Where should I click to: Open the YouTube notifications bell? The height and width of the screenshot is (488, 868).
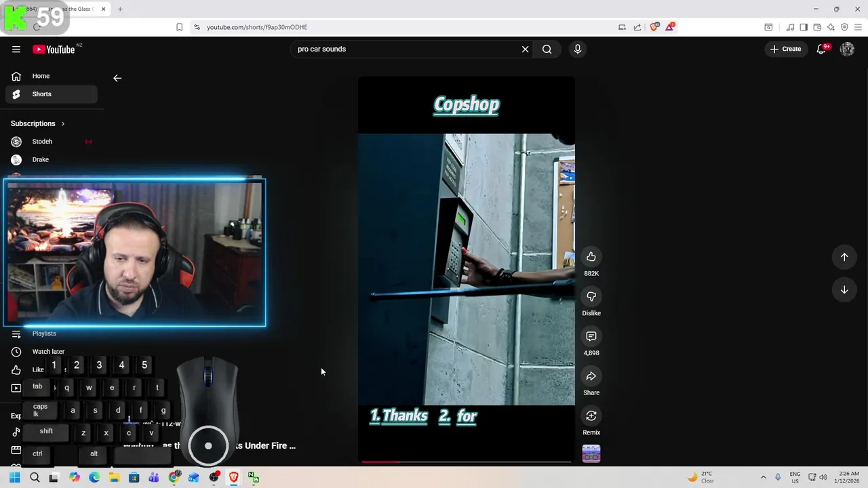(821, 49)
